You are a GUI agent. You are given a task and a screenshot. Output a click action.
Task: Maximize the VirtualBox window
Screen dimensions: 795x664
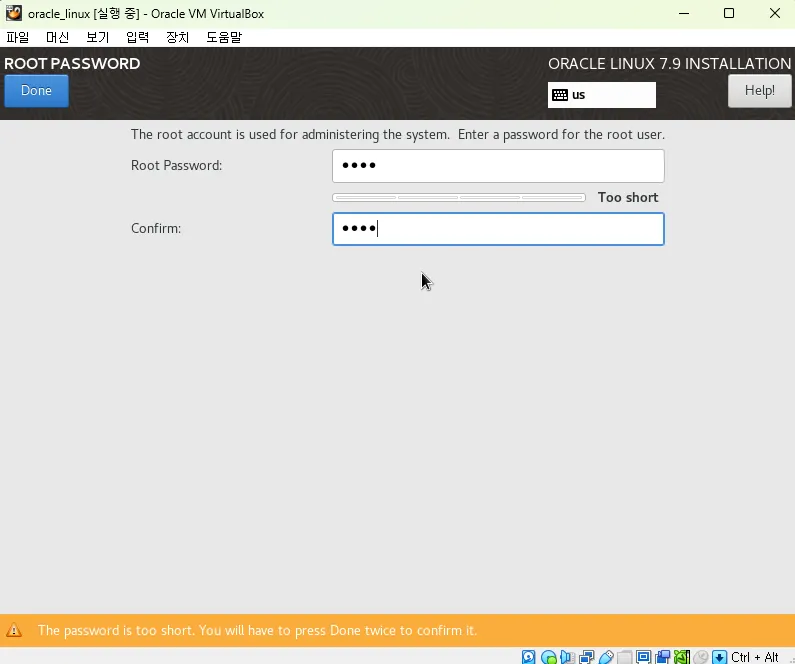click(x=729, y=13)
